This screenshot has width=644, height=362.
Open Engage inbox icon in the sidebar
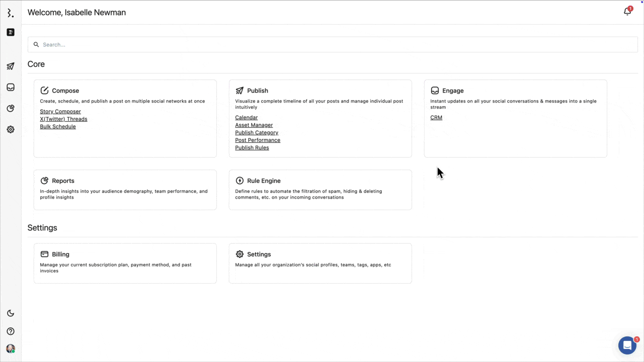(x=11, y=87)
